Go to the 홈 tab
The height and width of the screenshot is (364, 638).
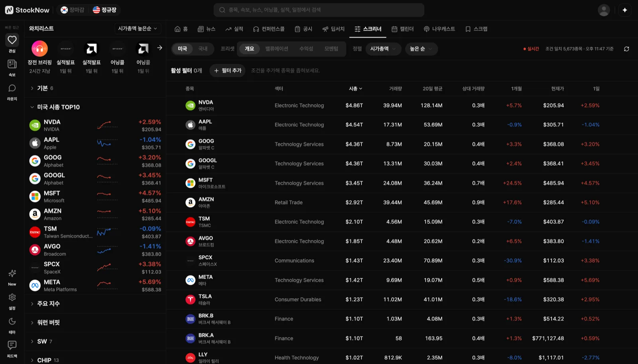point(181,29)
